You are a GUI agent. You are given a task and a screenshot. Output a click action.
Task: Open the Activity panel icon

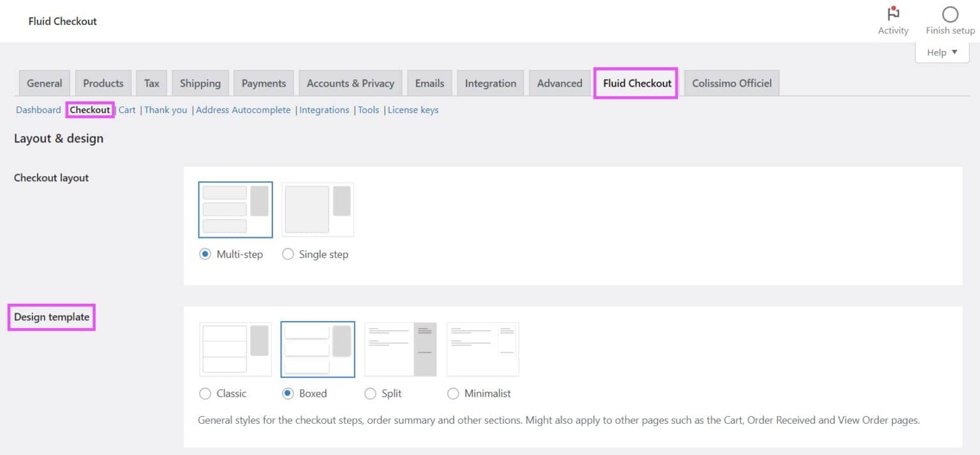(893, 13)
